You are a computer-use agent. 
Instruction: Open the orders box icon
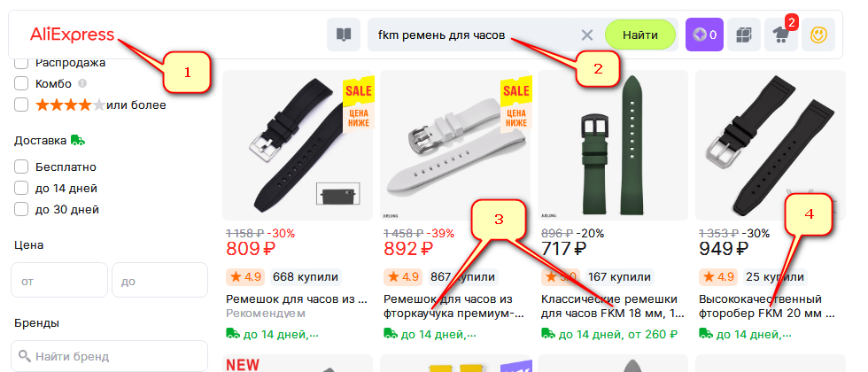743,35
